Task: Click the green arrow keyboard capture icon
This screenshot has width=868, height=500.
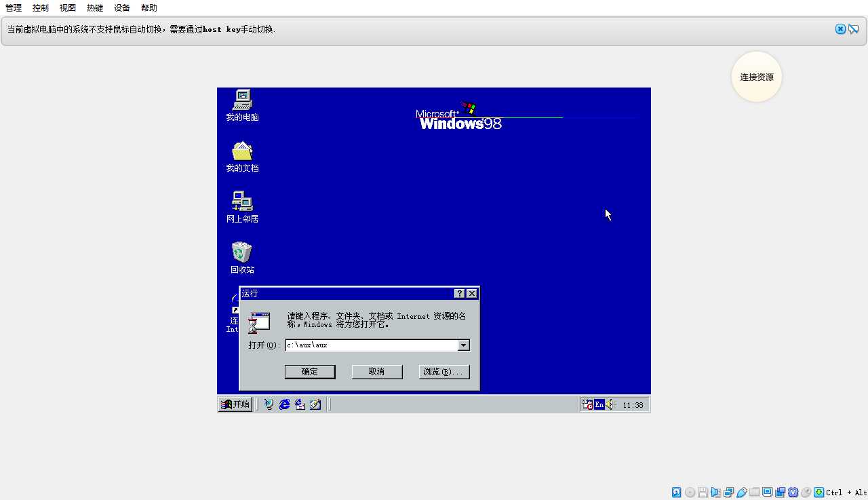Action: (x=818, y=493)
